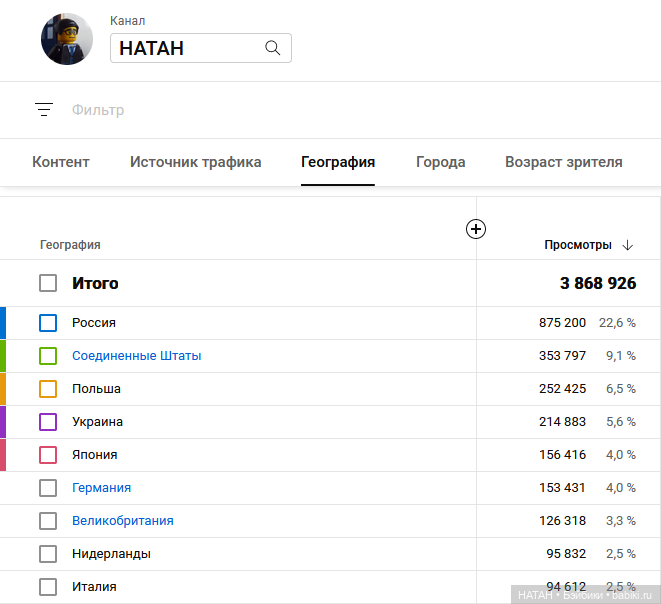Toggle the Польша checkbox
The height and width of the screenshot is (604, 661).
tap(48, 389)
